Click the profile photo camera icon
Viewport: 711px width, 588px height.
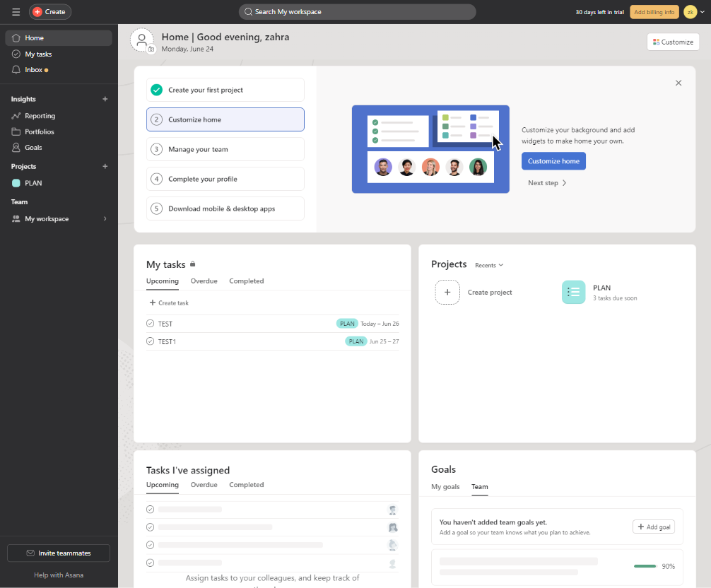pyautogui.click(x=151, y=49)
